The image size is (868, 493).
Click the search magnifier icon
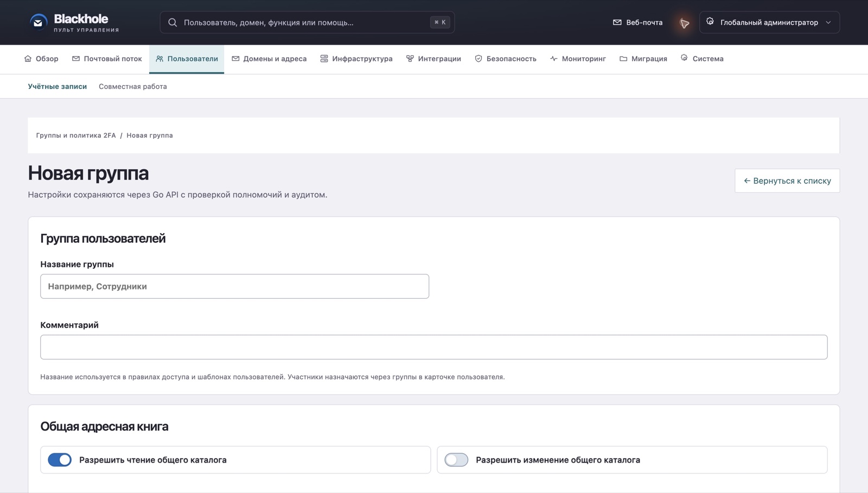click(x=173, y=22)
